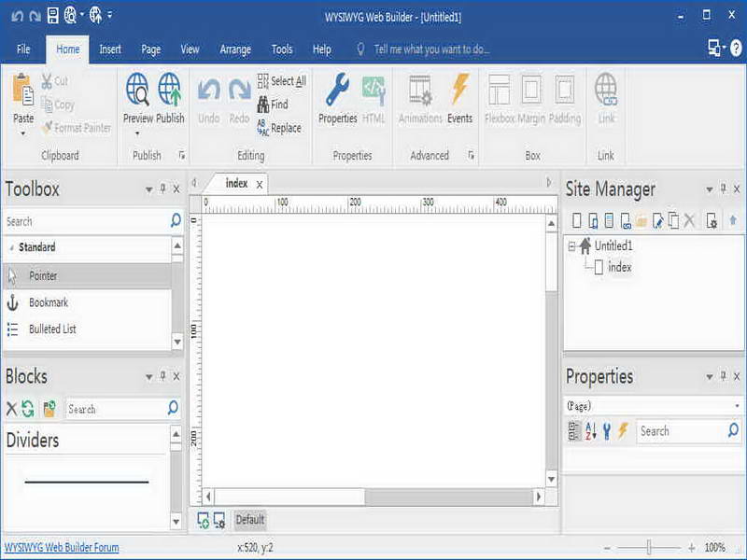Click the Link globe icon in the ribbon
This screenshot has width=747, height=560.
tap(606, 89)
